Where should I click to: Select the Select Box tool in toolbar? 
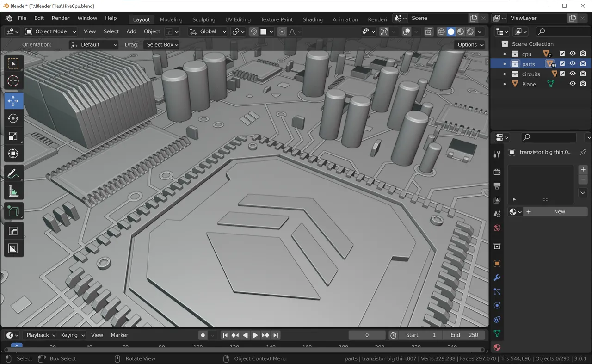click(14, 63)
